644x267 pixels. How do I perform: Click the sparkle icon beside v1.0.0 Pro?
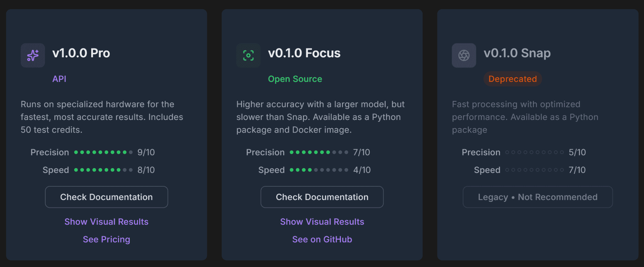pos(33,55)
